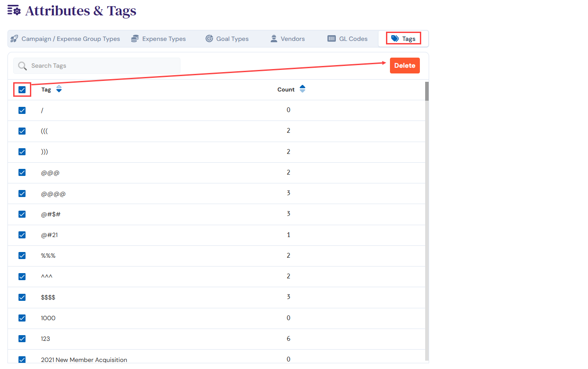The height and width of the screenshot is (369, 588).
Task: Uncheck the '@#21' tag checkbox
Action: (x=22, y=235)
